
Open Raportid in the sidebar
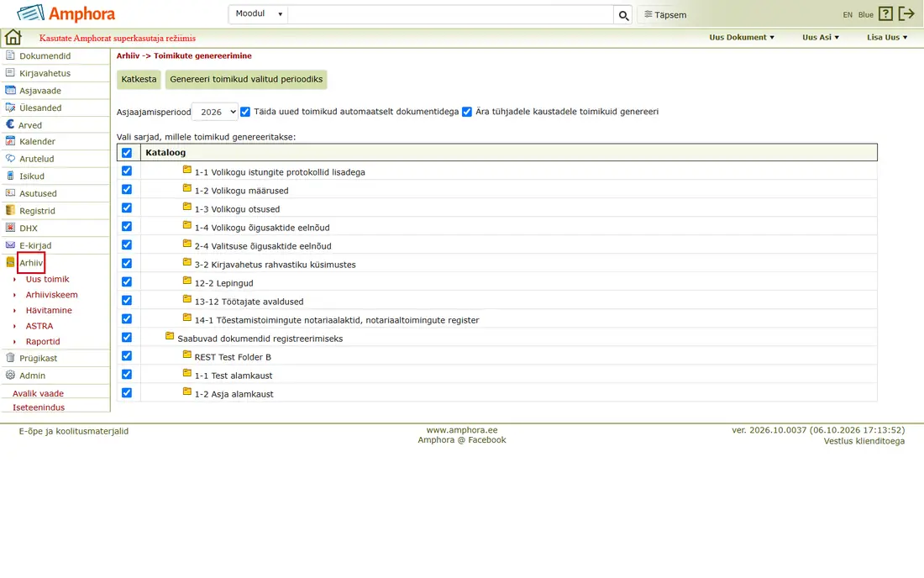(x=43, y=341)
